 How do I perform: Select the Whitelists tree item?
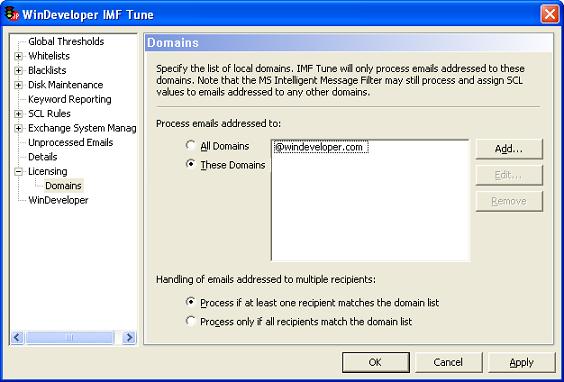click(49, 56)
